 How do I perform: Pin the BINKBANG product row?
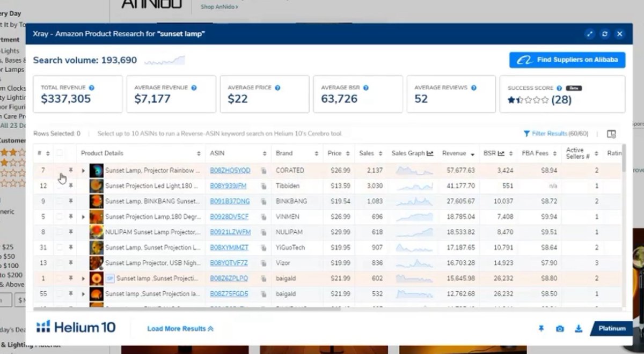click(x=70, y=201)
